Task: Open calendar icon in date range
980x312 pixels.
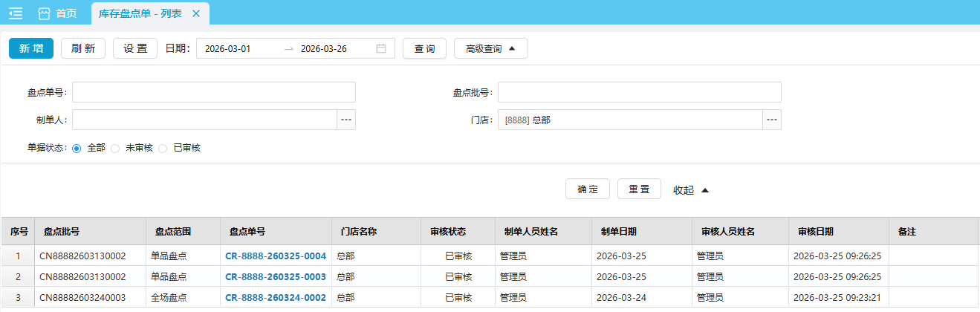Action: 381,49
